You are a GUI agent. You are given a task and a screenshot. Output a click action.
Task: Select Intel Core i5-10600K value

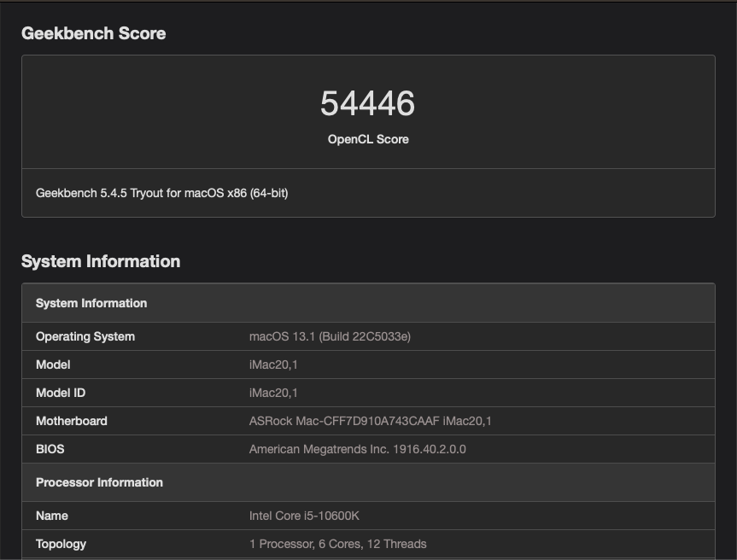click(304, 516)
